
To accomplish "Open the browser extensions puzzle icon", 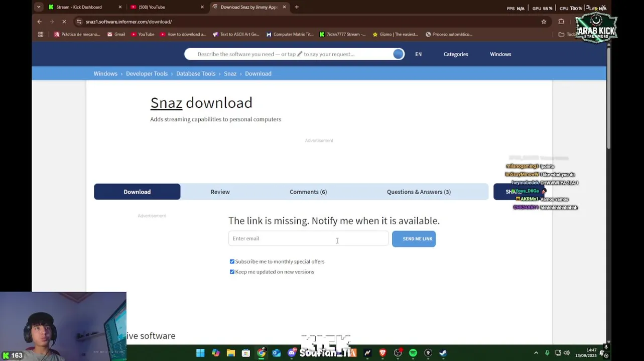I will [x=561, y=22].
